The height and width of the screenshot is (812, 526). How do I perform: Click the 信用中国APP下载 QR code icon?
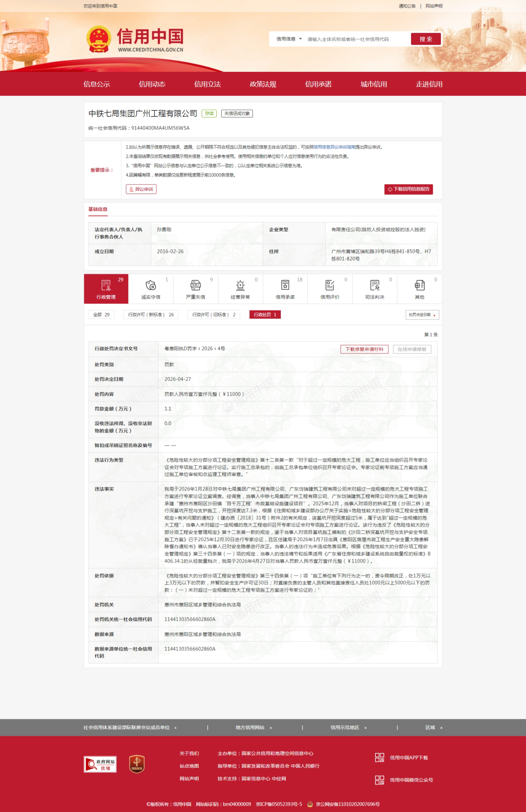tap(379, 757)
